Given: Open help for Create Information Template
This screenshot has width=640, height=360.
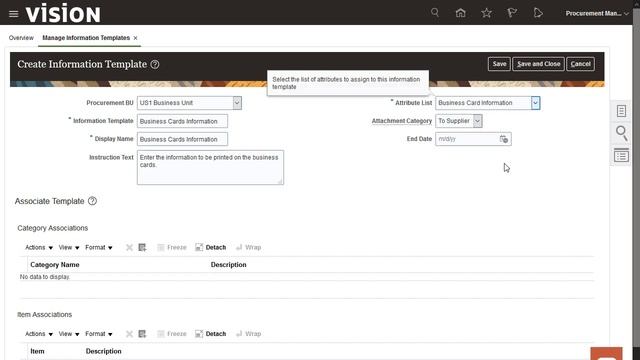Looking at the screenshot, I should (155, 64).
